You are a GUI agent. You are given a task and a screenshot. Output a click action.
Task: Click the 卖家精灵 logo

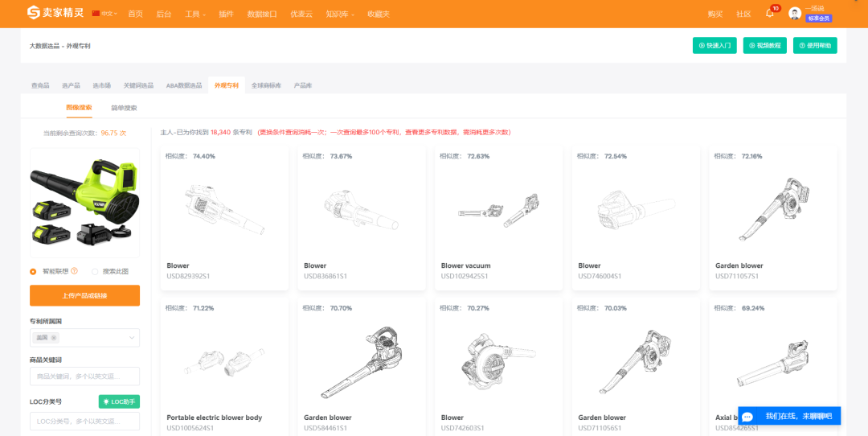pos(55,13)
